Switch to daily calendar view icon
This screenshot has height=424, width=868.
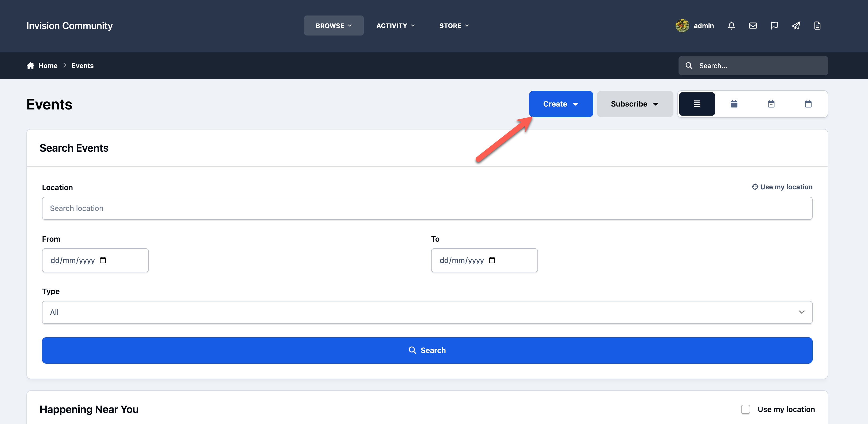coord(808,104)
